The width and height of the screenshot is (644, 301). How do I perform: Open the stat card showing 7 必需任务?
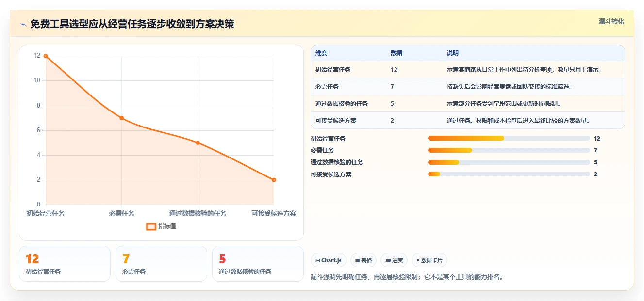point(161,264)
